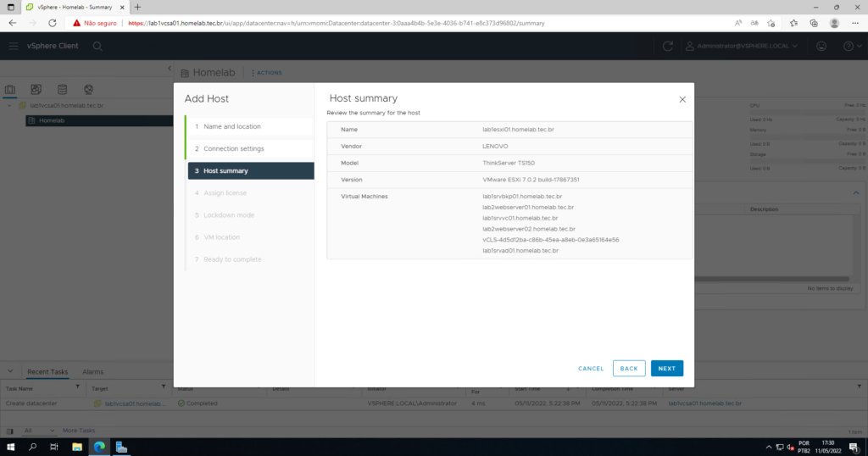Viewport: 868px width, 456px height.
Task: Select the Networking inventory icon
Action: (x=88, y=89)
